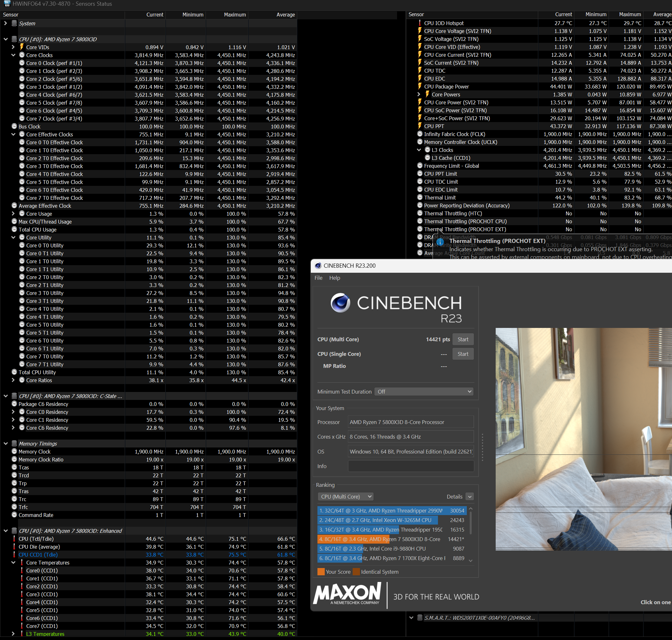
Task: Select the Thermal Throttling (HTC) row
Action: pyautogui.click(x=539, y=213)
